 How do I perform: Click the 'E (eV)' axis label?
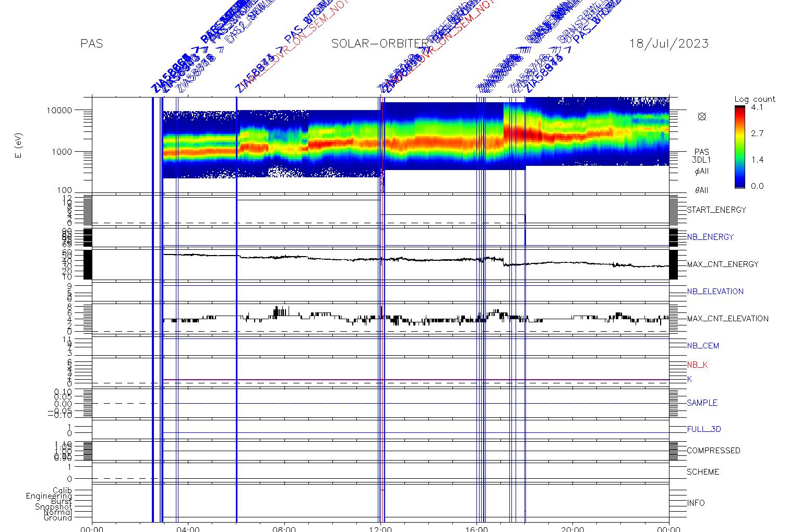coord(19,146)
